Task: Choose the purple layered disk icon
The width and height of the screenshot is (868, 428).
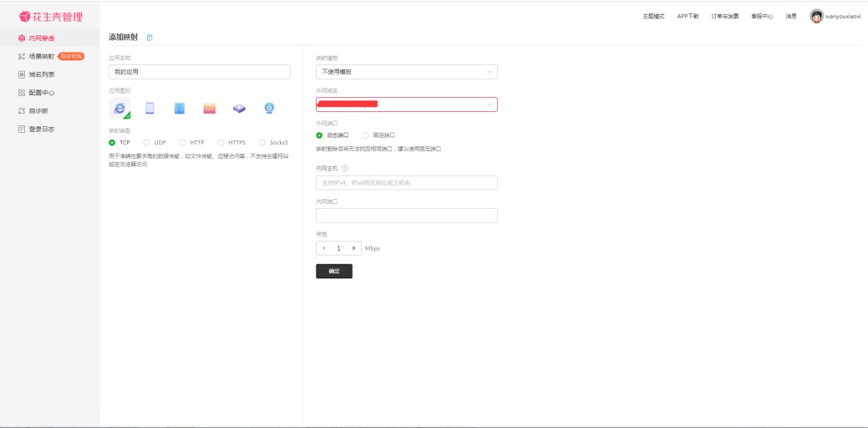Action: click(x=240, y=108)
